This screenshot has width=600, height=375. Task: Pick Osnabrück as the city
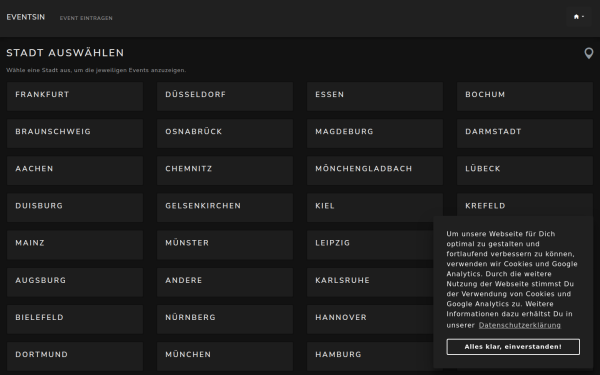[225, 134]
